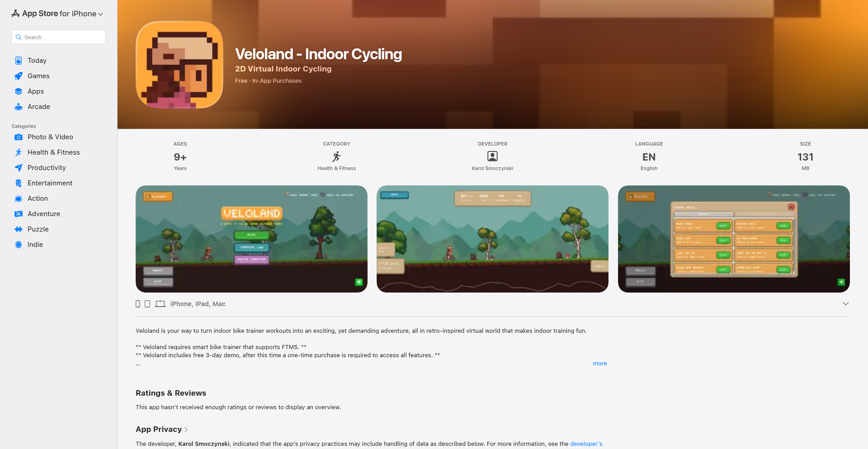Open Photo & Video camera icon
The width and height of the screenshot is (868, 449).
click(19, 137)
